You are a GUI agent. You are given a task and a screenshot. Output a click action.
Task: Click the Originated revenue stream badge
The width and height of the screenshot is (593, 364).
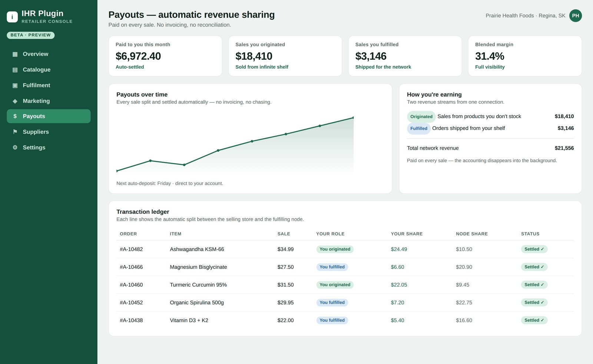pyautogui.click(x=421, y=117)
